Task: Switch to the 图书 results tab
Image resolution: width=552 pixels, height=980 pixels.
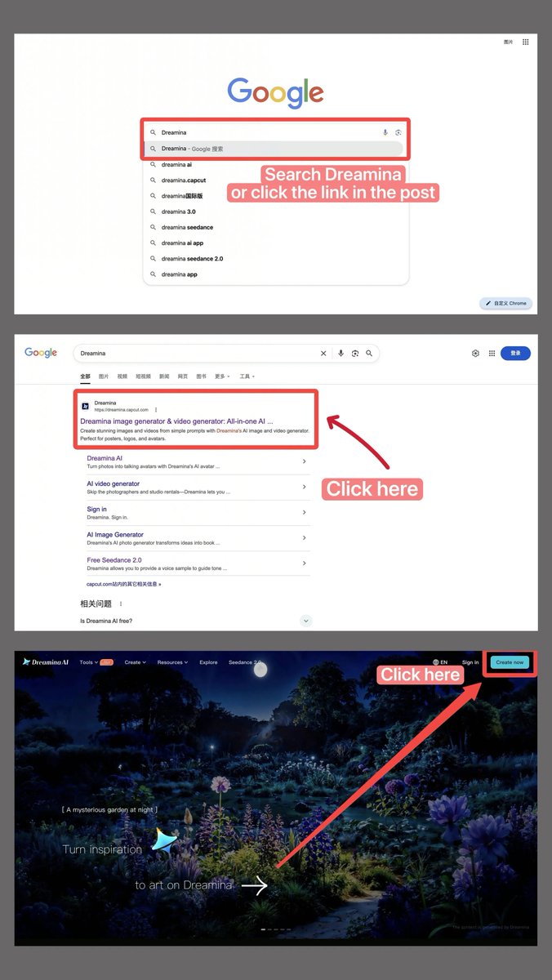Action: 201,376
